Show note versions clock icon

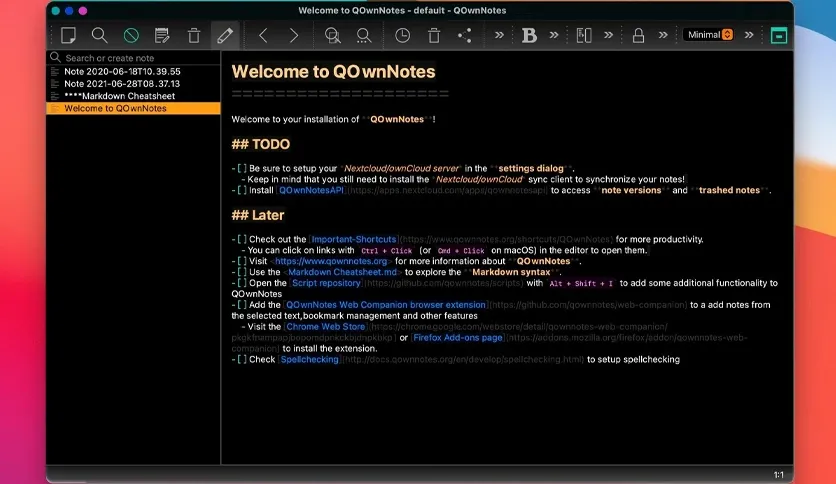403,35
